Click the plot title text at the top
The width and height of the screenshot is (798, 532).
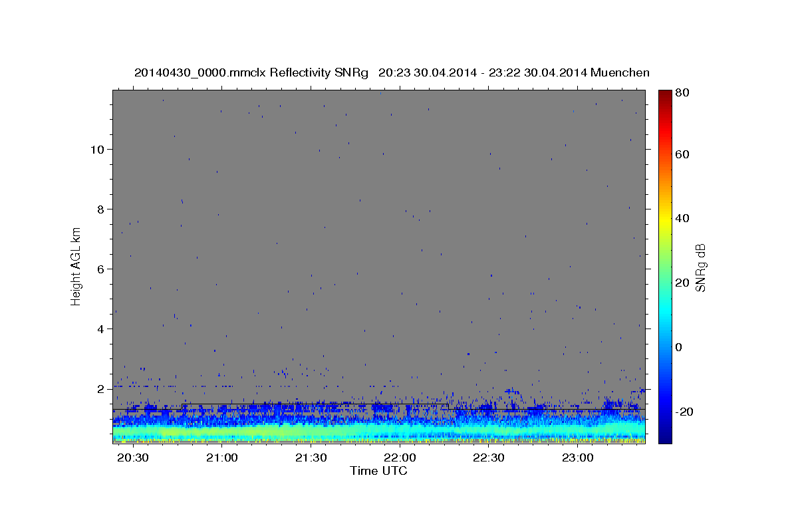tap(392, 72)
